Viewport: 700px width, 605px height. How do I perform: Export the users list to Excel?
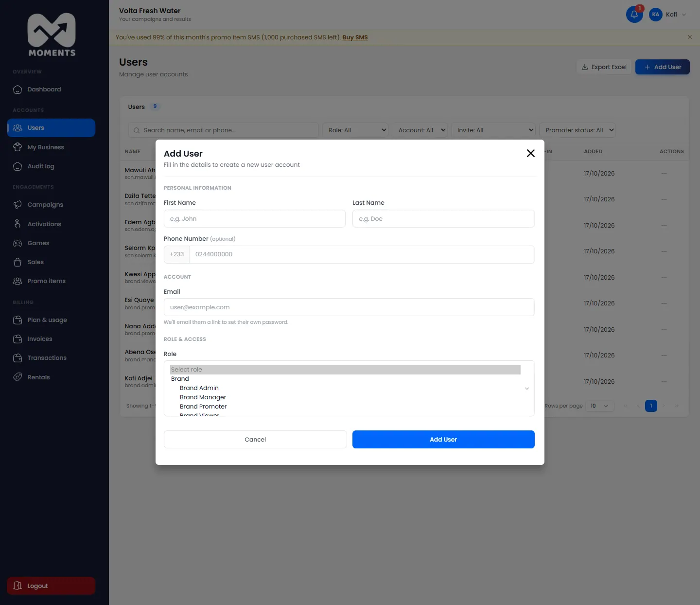pos(604,67)
